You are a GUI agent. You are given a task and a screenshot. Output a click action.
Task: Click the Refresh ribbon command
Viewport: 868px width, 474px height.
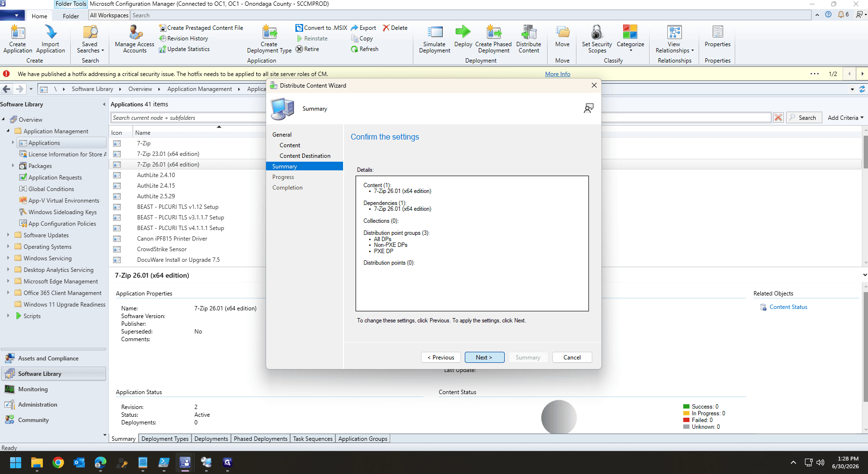[365, 49]
